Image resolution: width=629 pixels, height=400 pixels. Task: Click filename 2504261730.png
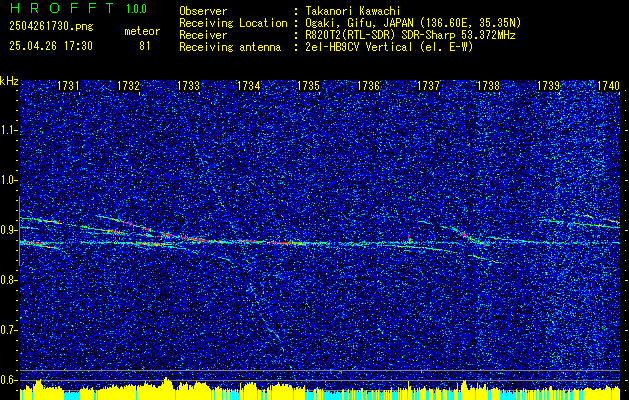point(51,27)
